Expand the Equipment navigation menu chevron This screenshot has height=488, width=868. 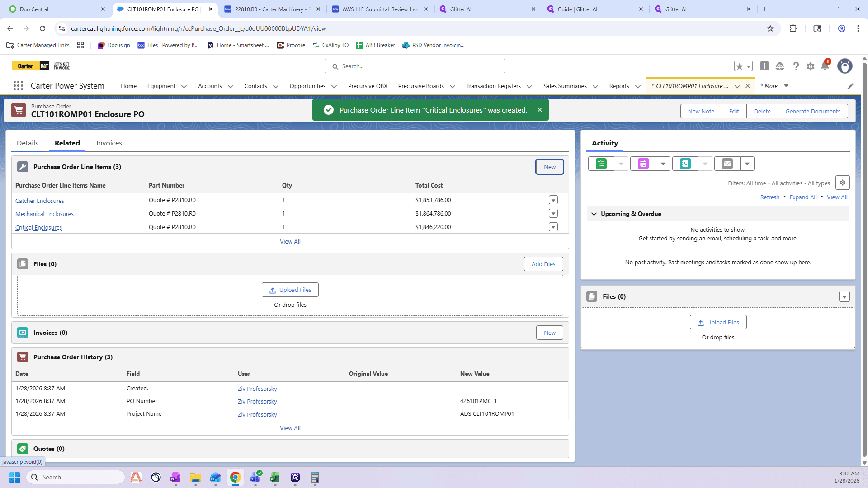click(x=184, y=86)
